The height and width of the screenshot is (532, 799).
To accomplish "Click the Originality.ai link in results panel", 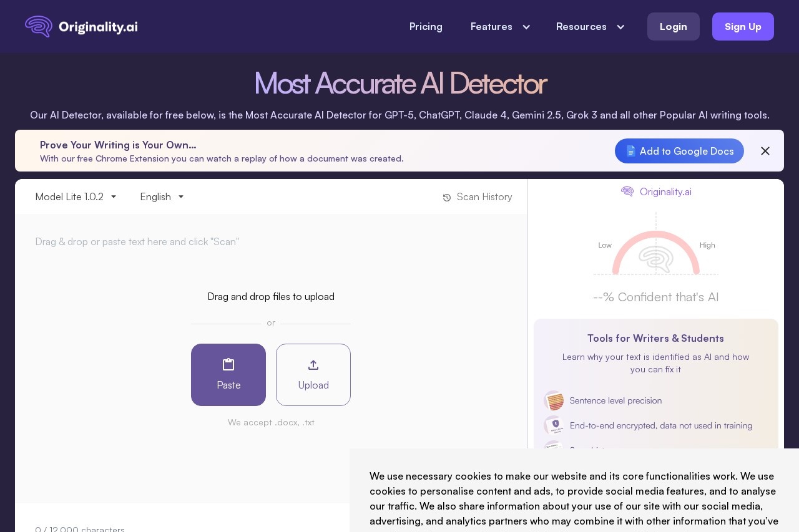I will point(665,191).
